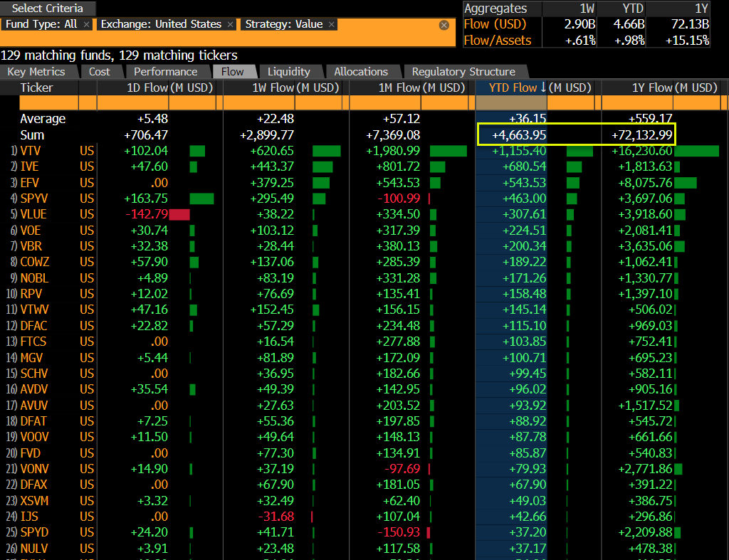Screen dimensions: 729x560
Task: Switch to the Liquidity tab
Action: pos(289,72)
